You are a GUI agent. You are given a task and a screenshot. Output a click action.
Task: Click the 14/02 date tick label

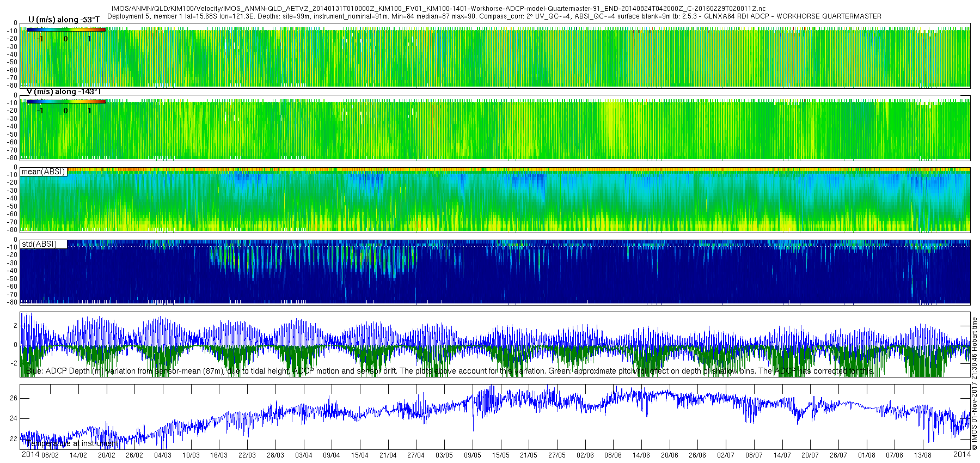(x=78, y=455)
